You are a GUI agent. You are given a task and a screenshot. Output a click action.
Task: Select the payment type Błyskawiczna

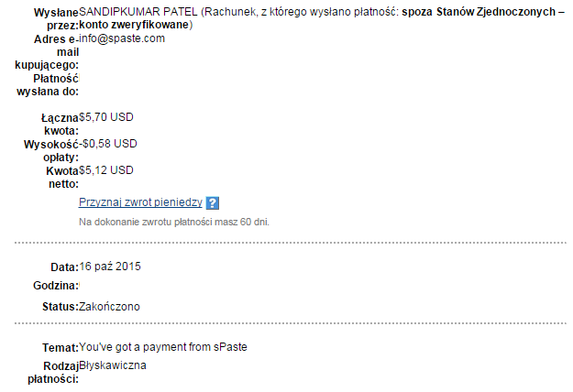113,365
